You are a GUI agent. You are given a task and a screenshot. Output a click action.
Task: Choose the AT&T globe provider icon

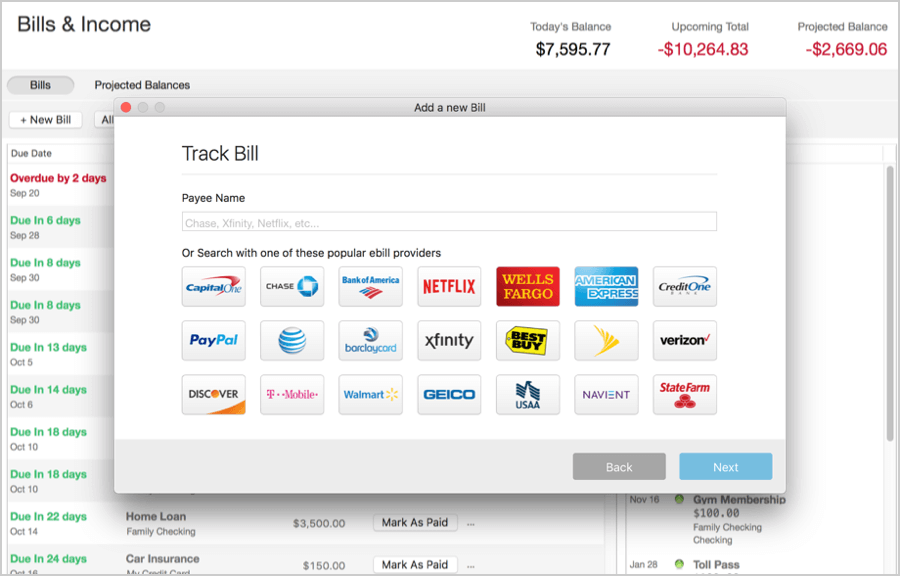click(292, 340)
